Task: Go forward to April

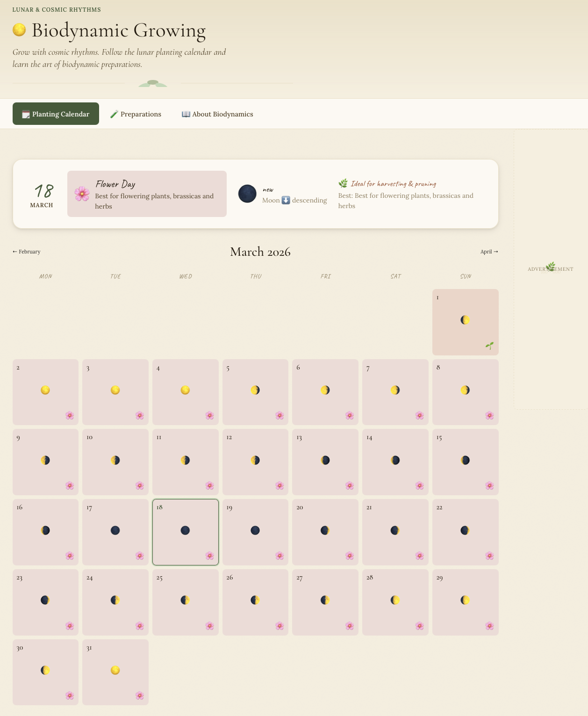Action: point(489,252)
